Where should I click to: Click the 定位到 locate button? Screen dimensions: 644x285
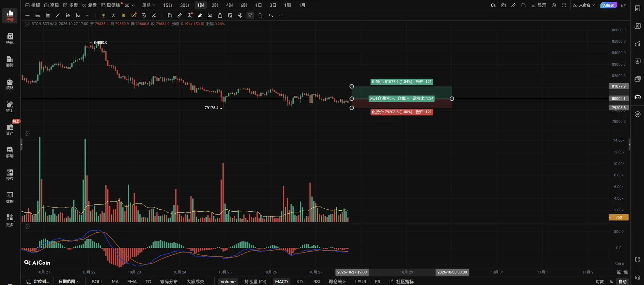pyautogui.click(x=38, y=282)
